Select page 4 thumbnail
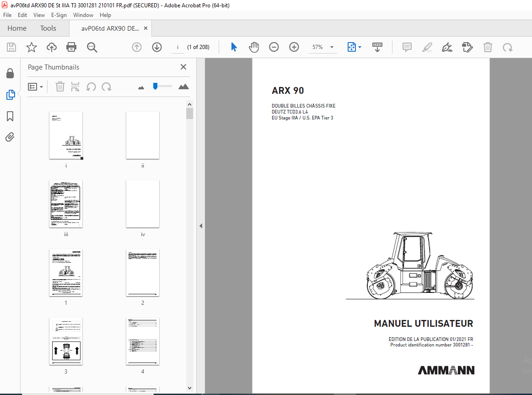This screenshot has width=532, height=395. pyautogui.click(x=143, y=341)
